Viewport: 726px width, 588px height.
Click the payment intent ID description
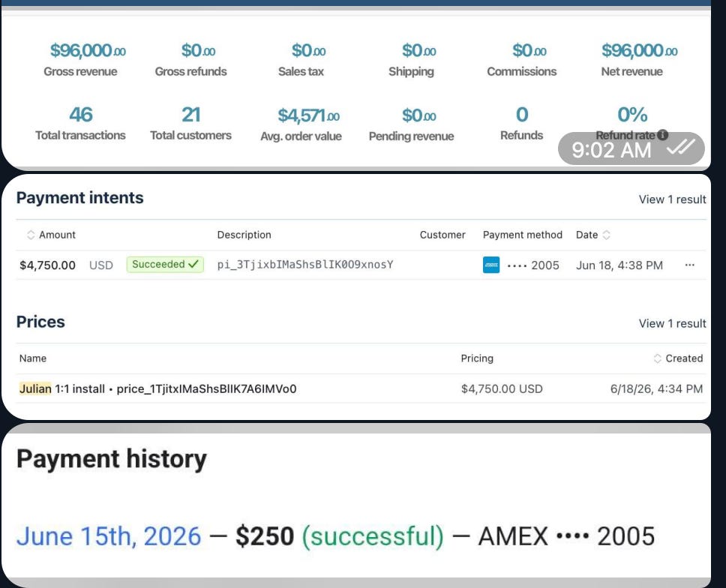click(x=305, y=265)
